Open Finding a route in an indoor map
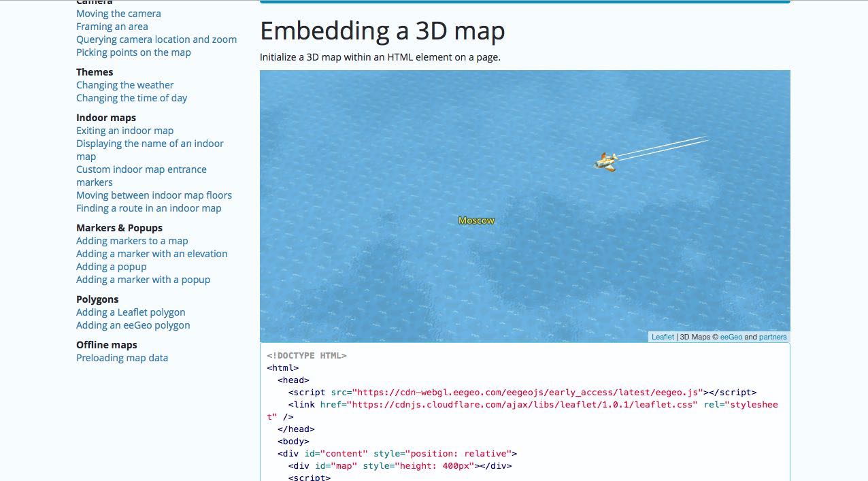This screenshot has width=868, height=481. coord(148,208)
